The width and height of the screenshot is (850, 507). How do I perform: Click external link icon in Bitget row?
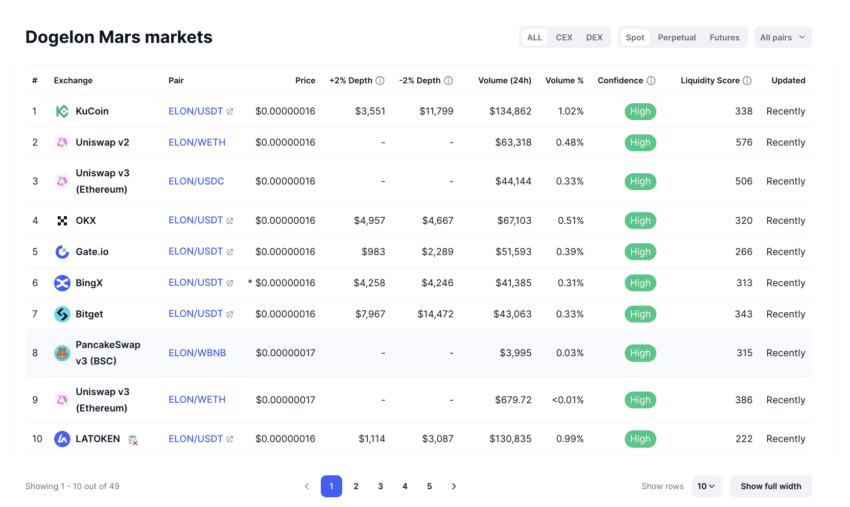230,314
